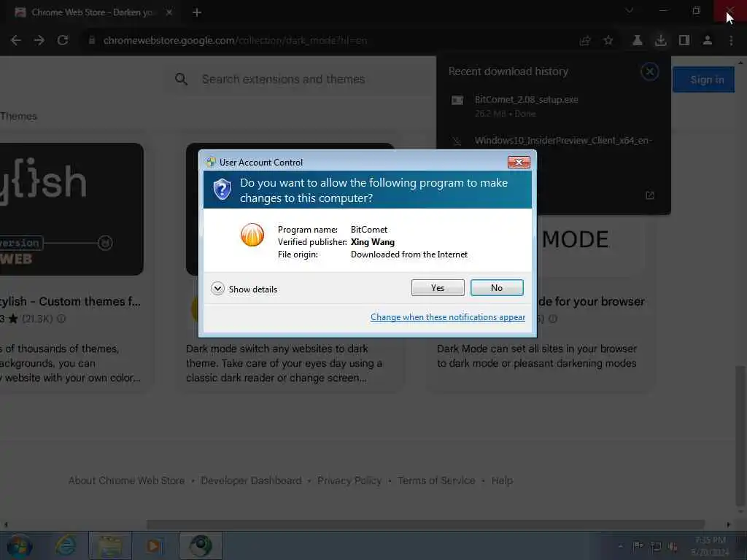Launch Internet Explorer from taskbar
The height and width of the screenshot is (560, 747).
pos(65,545)
